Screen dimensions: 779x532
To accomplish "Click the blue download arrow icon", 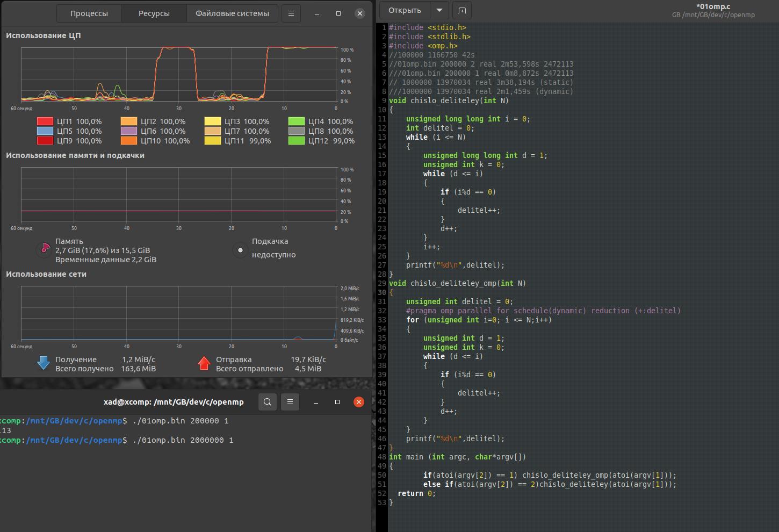I will click(44, 364).
